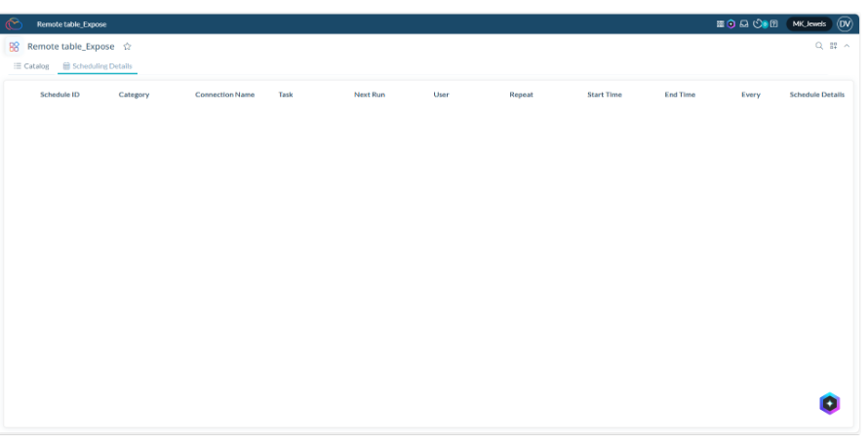Click the app tiles icon beside title
Screen dimensions: 868x444
click(14, 46)
